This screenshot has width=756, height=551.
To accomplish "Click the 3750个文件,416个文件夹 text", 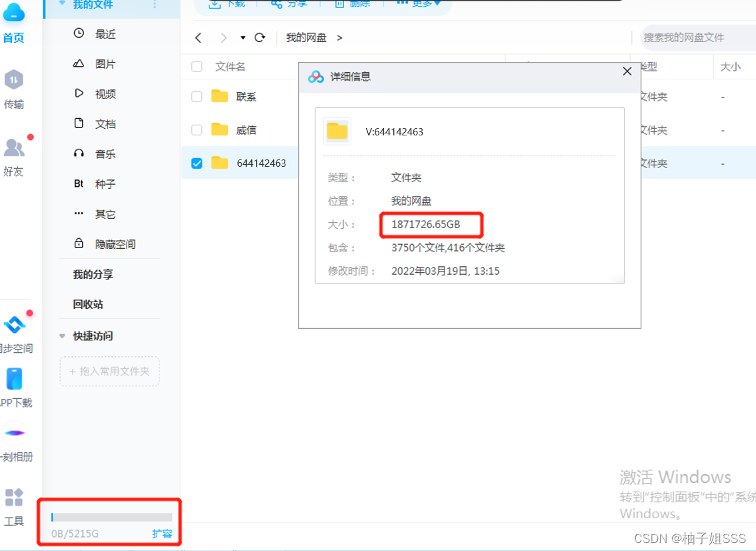I will tap(448, 247).
